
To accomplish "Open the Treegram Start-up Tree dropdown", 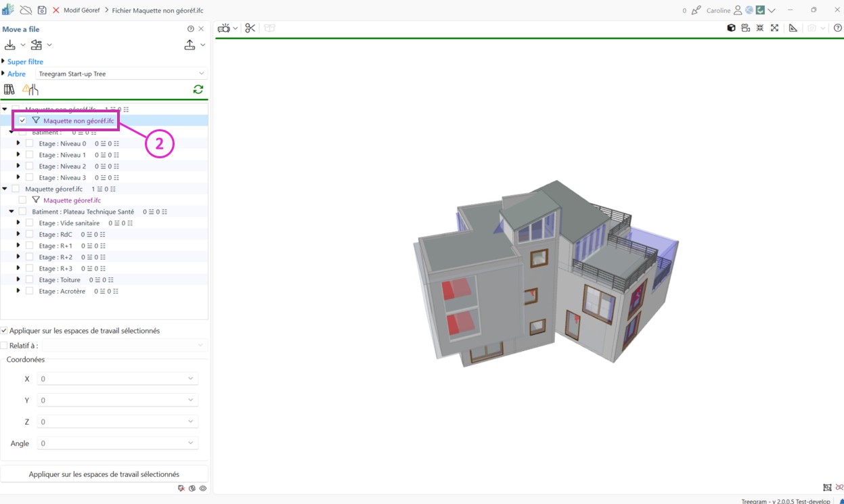I will click(121, 74).
